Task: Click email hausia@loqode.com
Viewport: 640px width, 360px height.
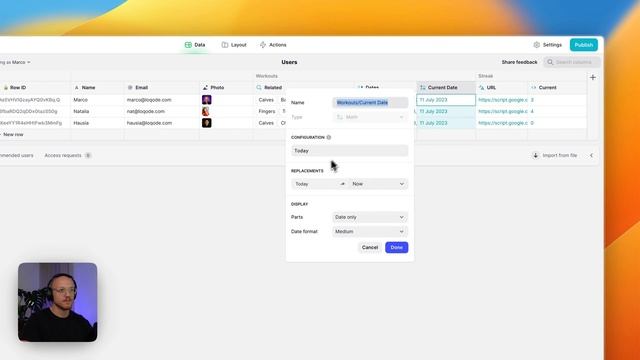Action: coord(149,123)
